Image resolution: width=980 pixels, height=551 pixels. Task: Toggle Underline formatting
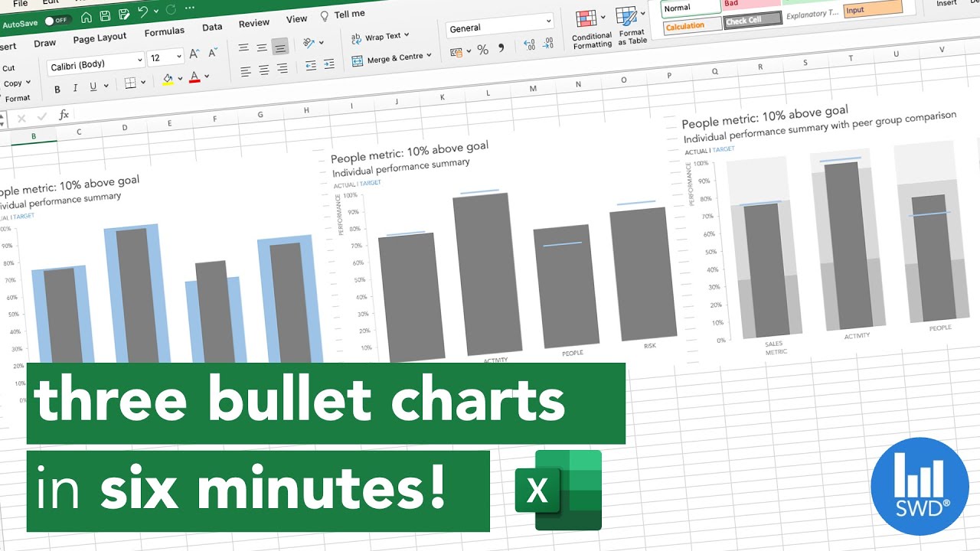click(93, 86)
